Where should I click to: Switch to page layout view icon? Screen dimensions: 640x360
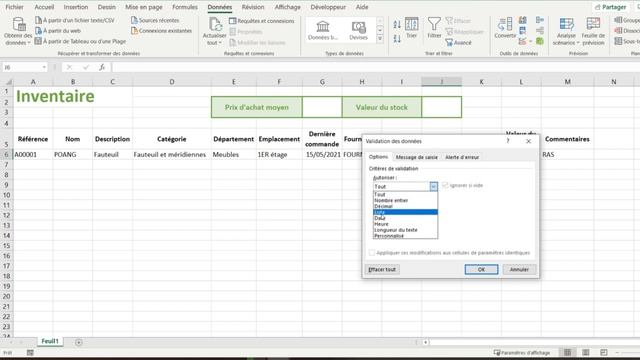tap(586, 352)
